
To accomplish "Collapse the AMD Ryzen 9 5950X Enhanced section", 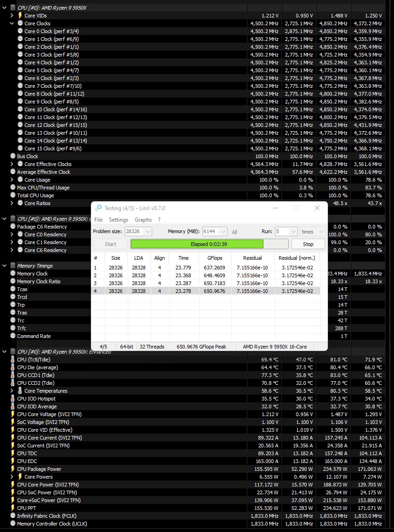I will pyautogui.click(x=5, y=351).
